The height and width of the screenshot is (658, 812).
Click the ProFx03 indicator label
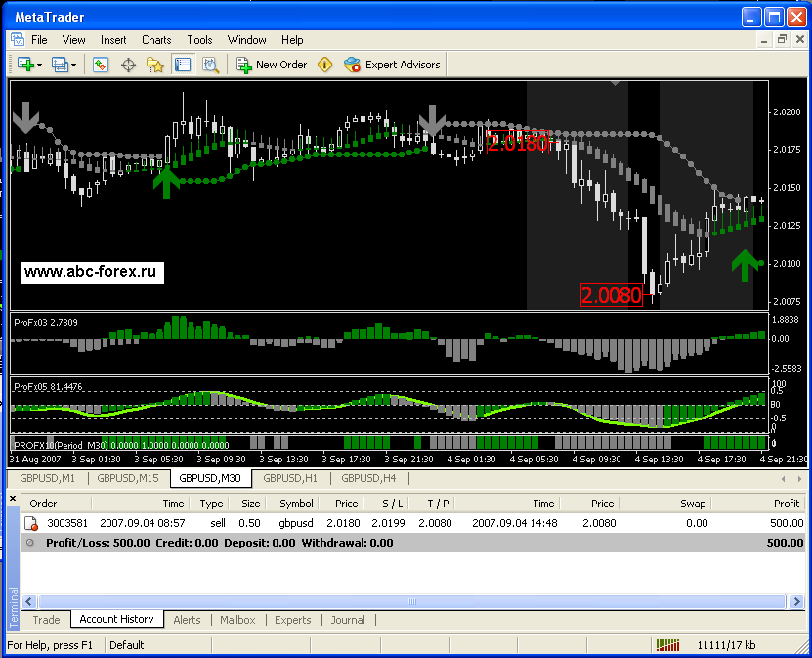click(x=46, y=323)
